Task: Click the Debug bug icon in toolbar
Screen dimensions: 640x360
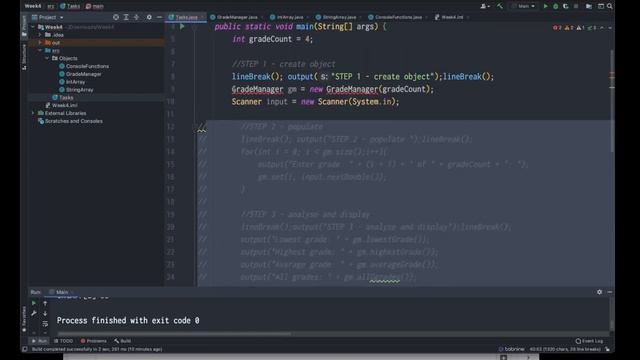Action: point(556,6)
